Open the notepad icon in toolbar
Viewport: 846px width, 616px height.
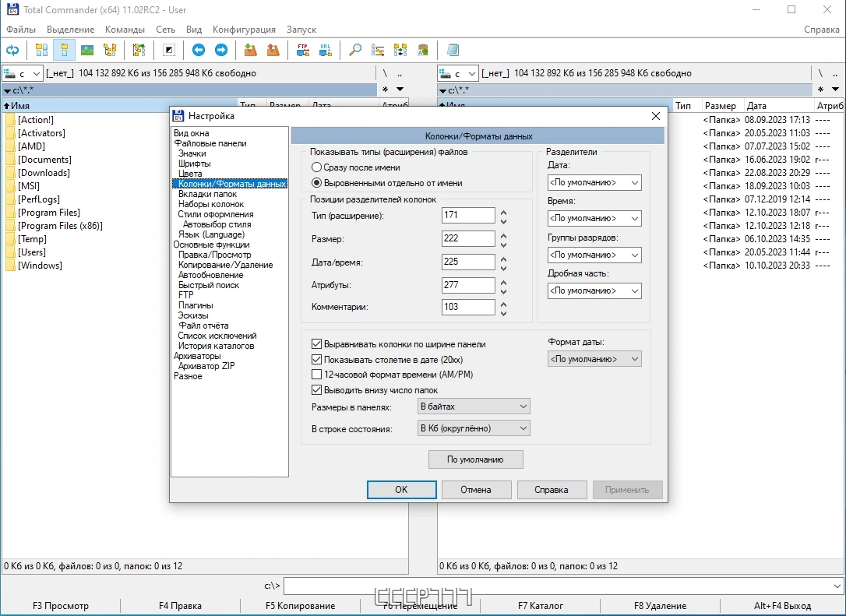(453, 50)
